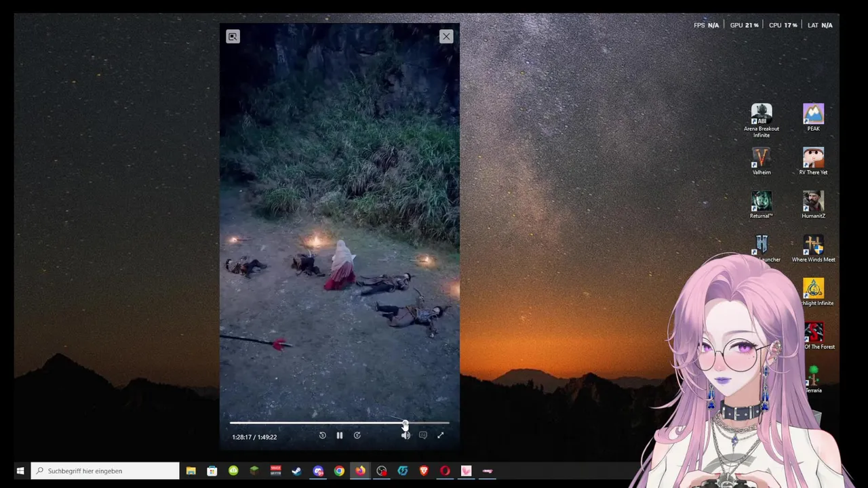Mute the video with speaker icon
The width and height of the screenshot is (868, 488).
click(x=406, y=436)
